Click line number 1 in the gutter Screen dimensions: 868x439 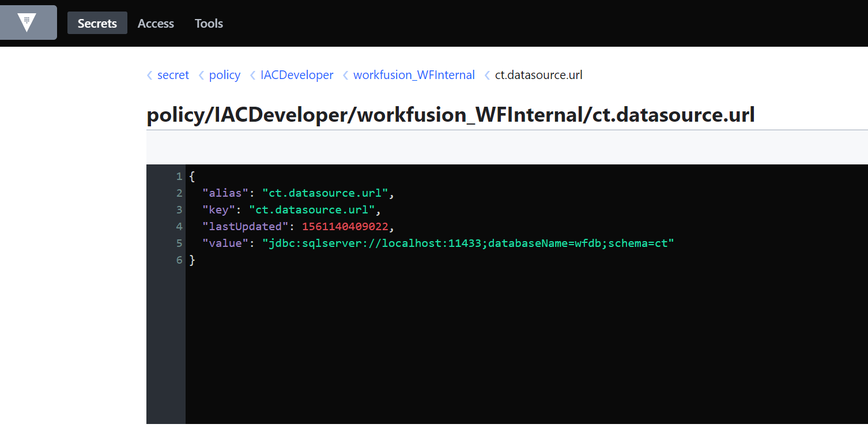click(179, 176)
